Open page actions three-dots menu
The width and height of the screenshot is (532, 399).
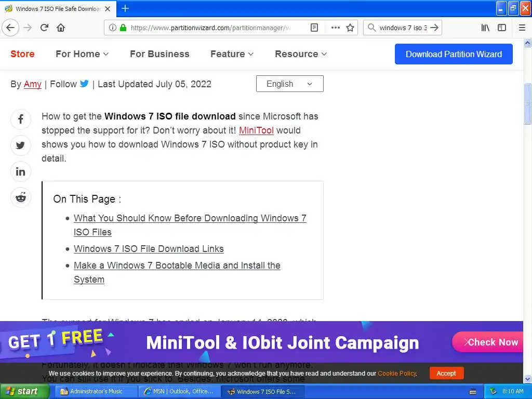pos(335,28)
